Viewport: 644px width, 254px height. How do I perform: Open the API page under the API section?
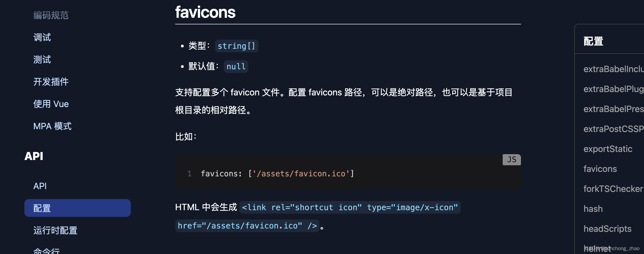(40, 186)
